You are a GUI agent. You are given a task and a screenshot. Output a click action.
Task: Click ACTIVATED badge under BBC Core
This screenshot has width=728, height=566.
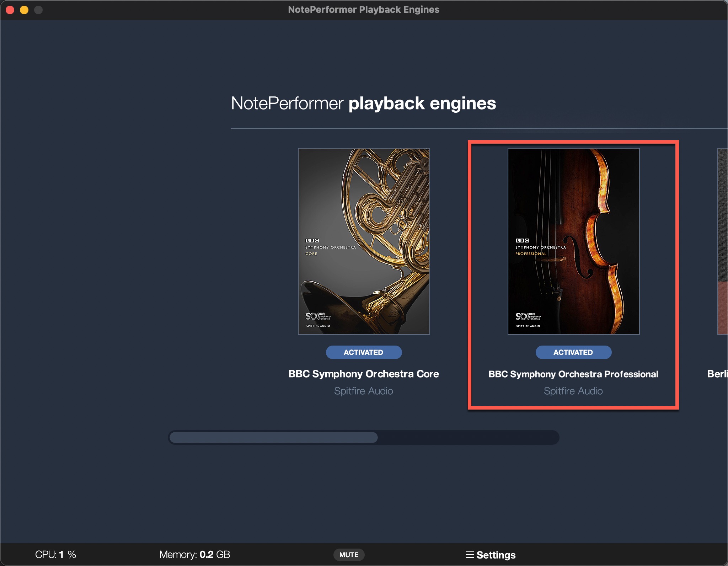pyautogui.click(x=364, y=352)
